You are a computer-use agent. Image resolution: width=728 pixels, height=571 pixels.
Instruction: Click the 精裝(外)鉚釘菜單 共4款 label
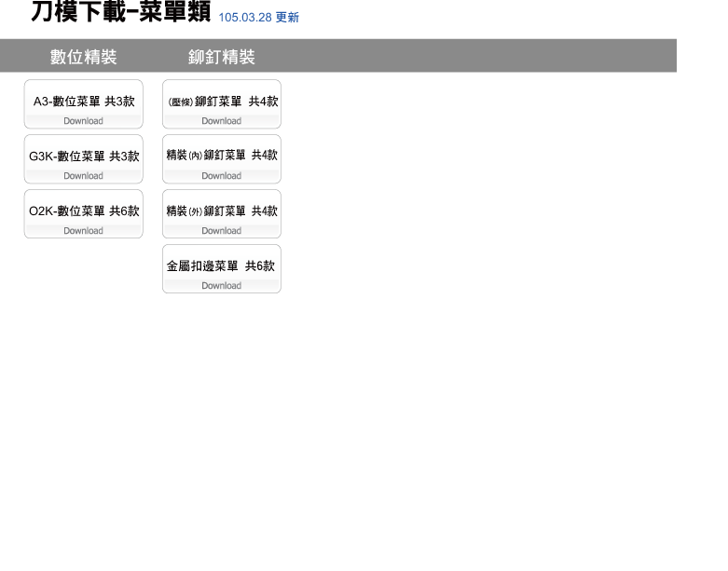point(222,211)
